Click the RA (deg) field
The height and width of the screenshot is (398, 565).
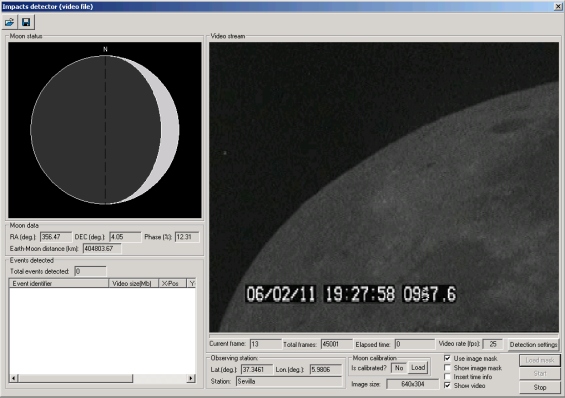pyautogui.click(x=55, y=237)
